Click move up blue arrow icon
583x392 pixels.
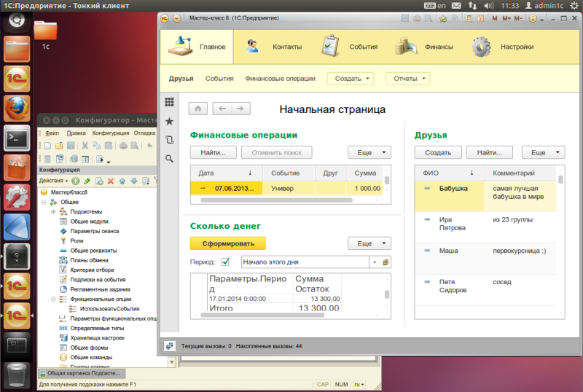point(122,181)
